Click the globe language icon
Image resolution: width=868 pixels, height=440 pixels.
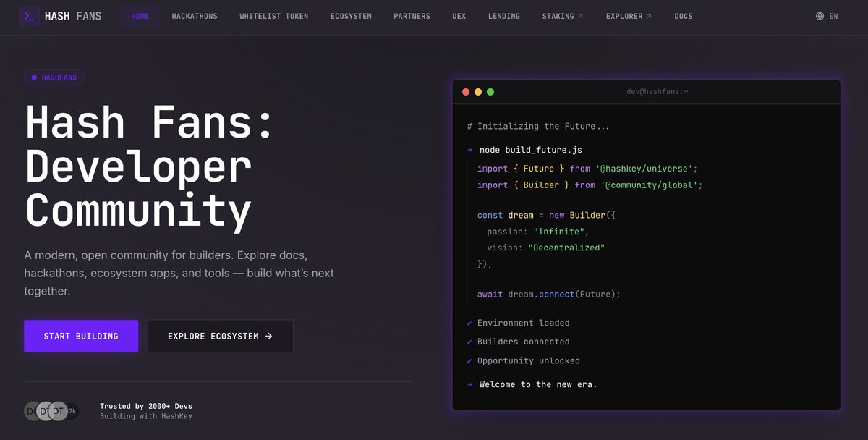coord(820,16)
